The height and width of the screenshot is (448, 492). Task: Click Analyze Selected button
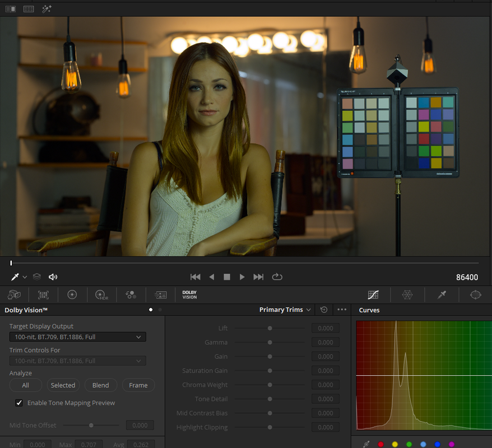[x=63, y=385]
